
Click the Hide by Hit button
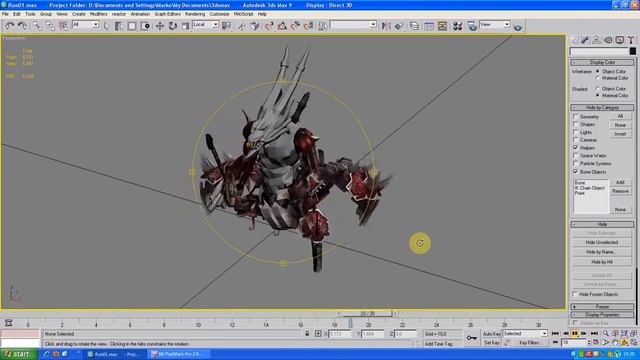pos(602,262)
